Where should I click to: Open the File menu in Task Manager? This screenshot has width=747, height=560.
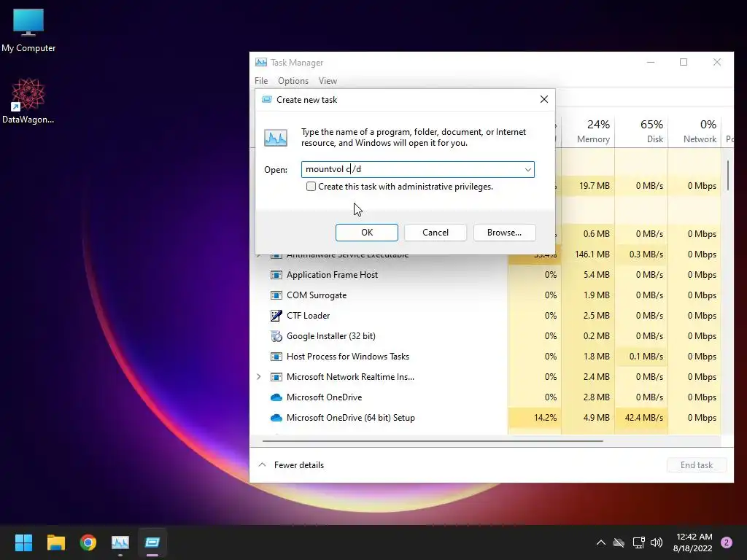tap(261, 81)
